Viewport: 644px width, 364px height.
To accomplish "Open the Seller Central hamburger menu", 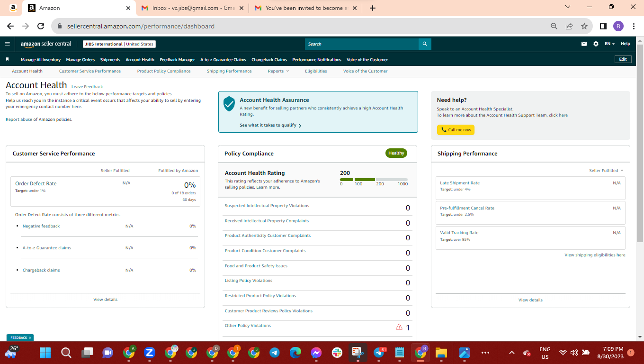I will pos(7,44).
